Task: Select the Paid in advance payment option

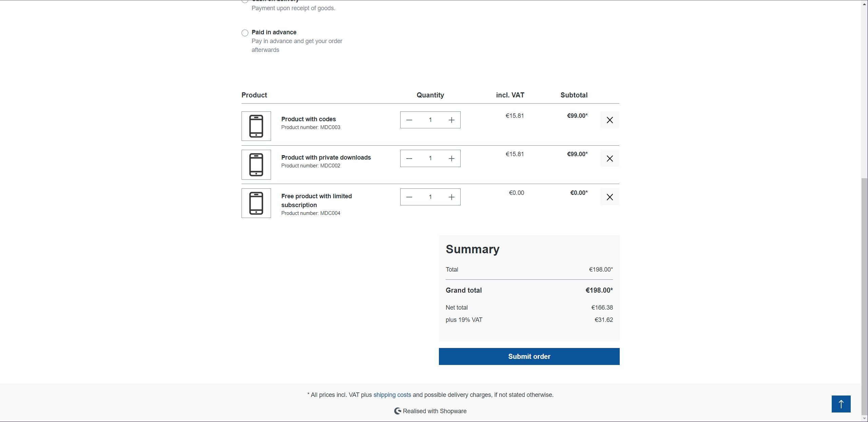Action: (x=245, y=33)
